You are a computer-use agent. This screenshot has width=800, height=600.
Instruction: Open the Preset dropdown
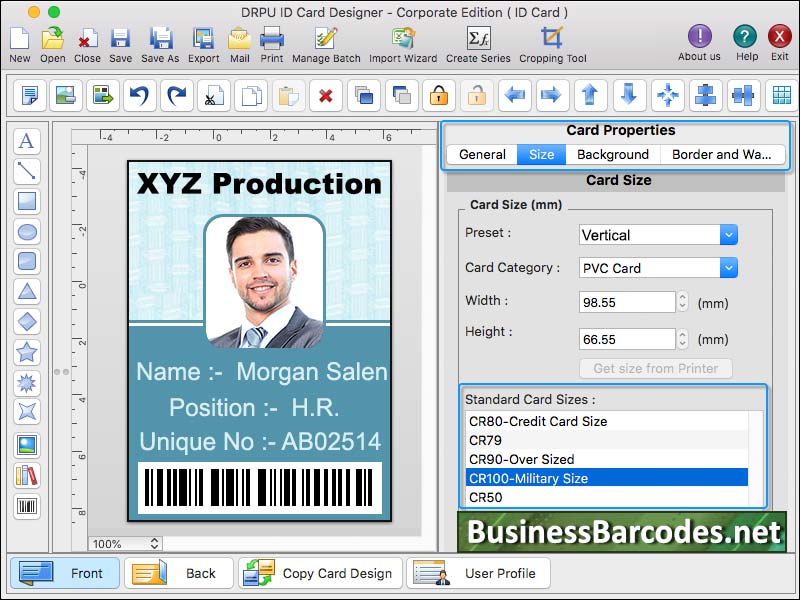pos(727,235)
